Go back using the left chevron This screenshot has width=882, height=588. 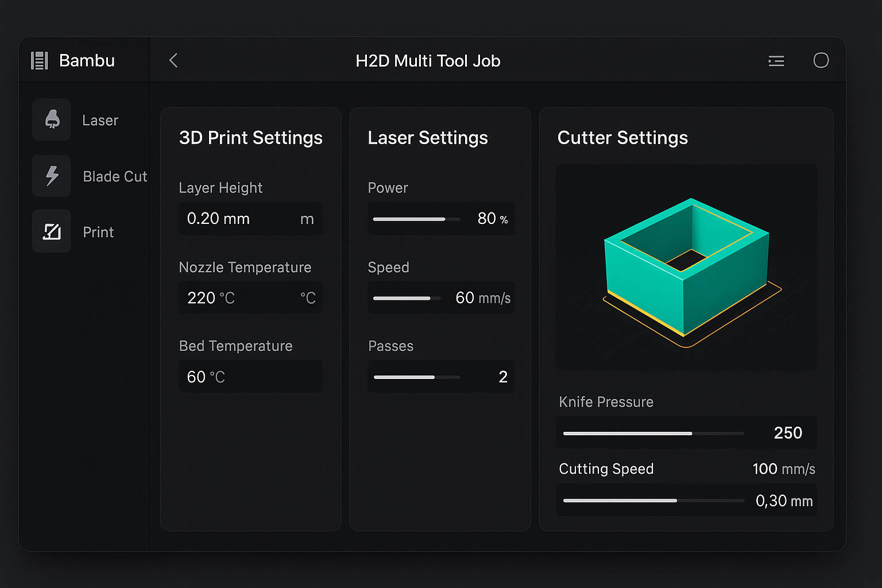(x=173, y=60)
